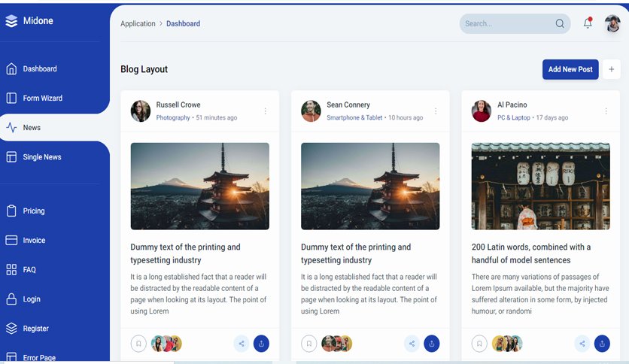Share Al Pacino's post
This screenshot has width=629, height=364.
(582, 344)
